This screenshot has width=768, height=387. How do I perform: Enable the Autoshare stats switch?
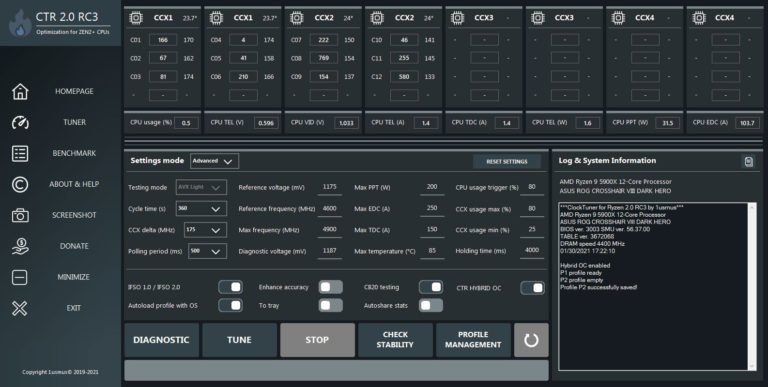coord(431,306)
